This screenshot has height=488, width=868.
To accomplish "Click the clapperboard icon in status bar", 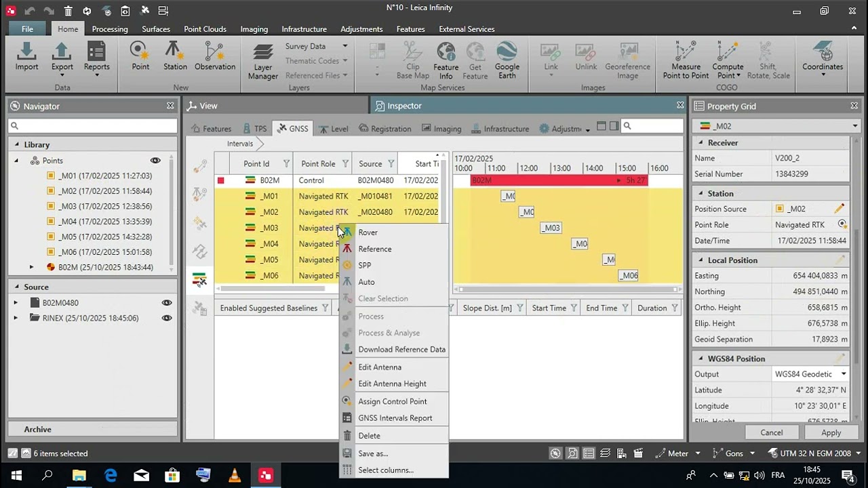I will pos(638,453).
